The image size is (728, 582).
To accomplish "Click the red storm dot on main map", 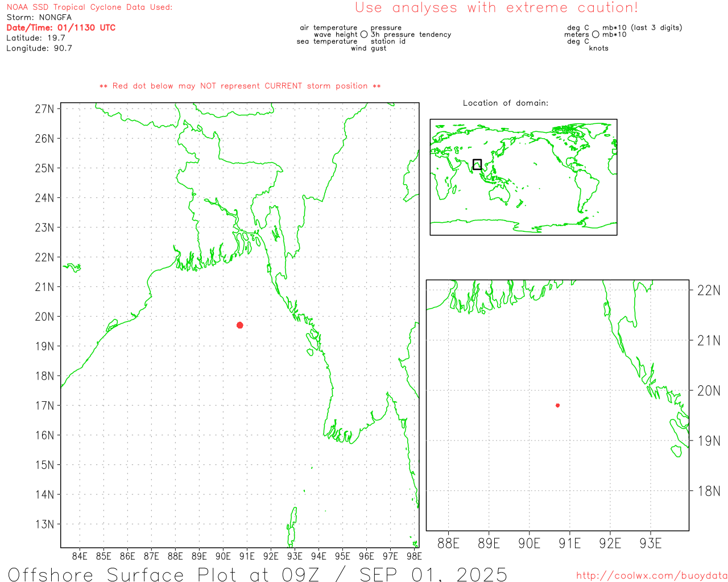I will pos(240,325).
